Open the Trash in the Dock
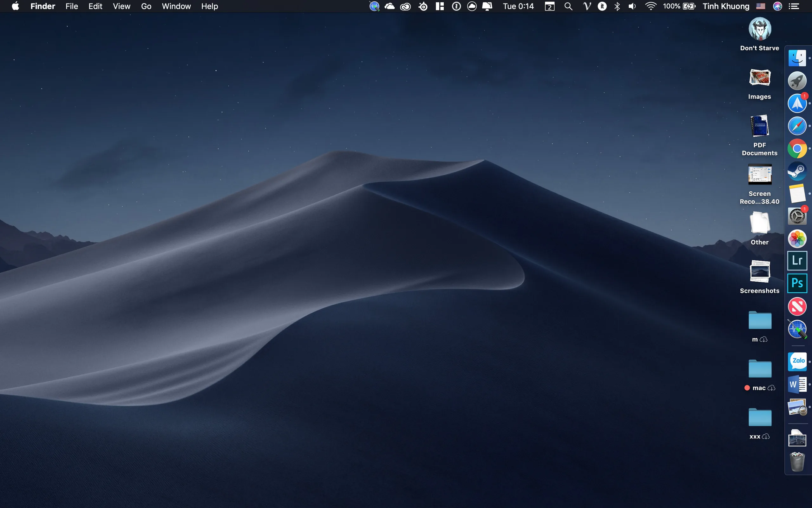This screenshot has height=508, width=812. coord(797,462)
